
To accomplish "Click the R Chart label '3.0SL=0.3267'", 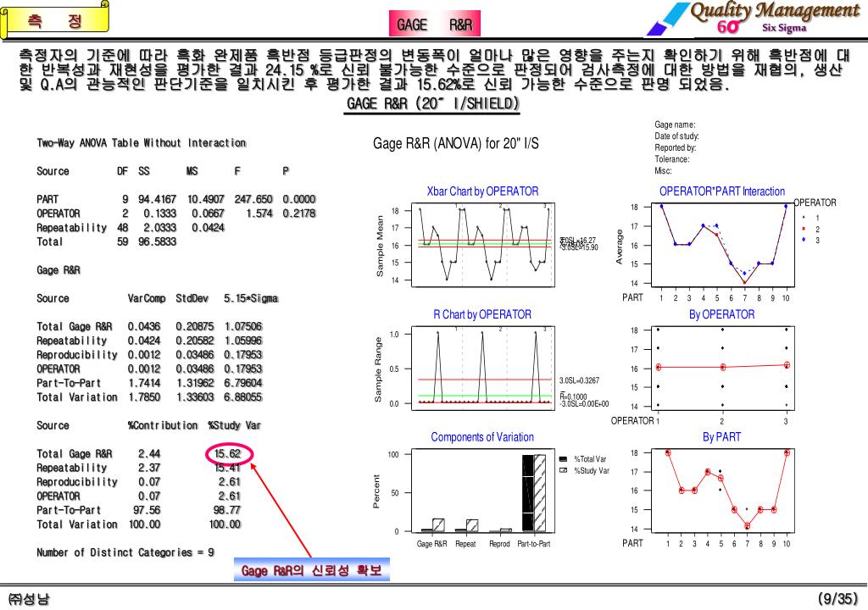I will pyautogui.click(x=579, y=380).
